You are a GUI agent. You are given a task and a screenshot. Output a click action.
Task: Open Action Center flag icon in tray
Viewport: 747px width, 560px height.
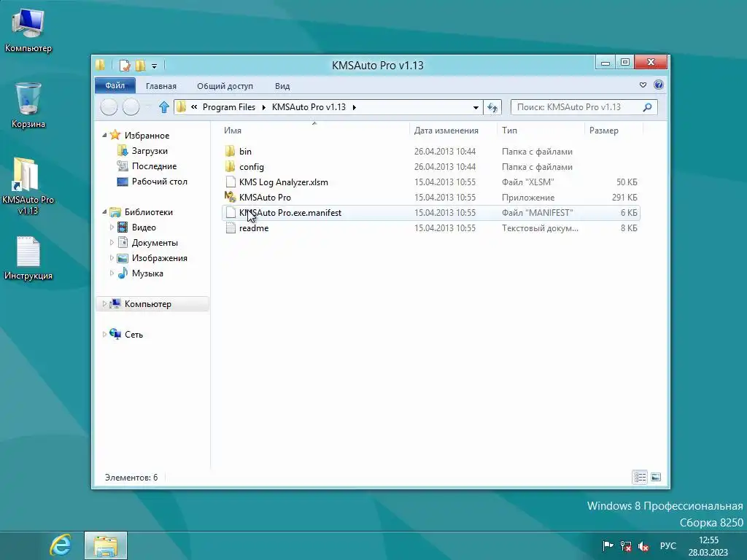click(608, 546)
